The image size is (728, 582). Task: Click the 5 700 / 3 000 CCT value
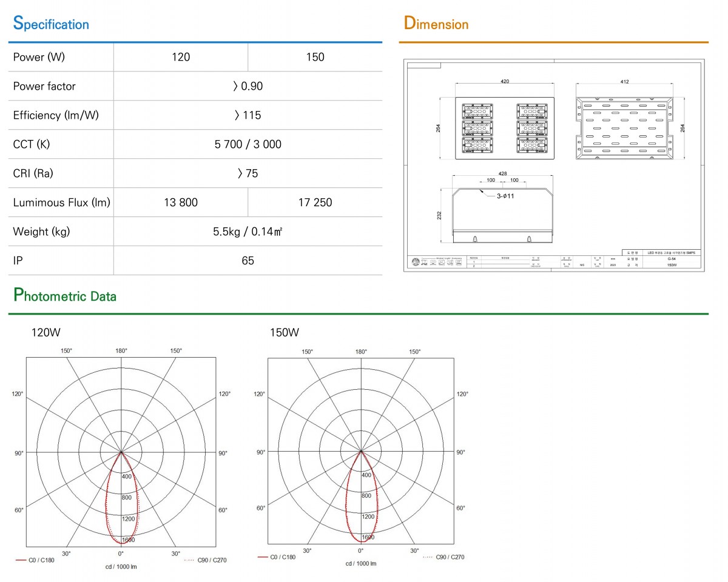coord(248,144)
